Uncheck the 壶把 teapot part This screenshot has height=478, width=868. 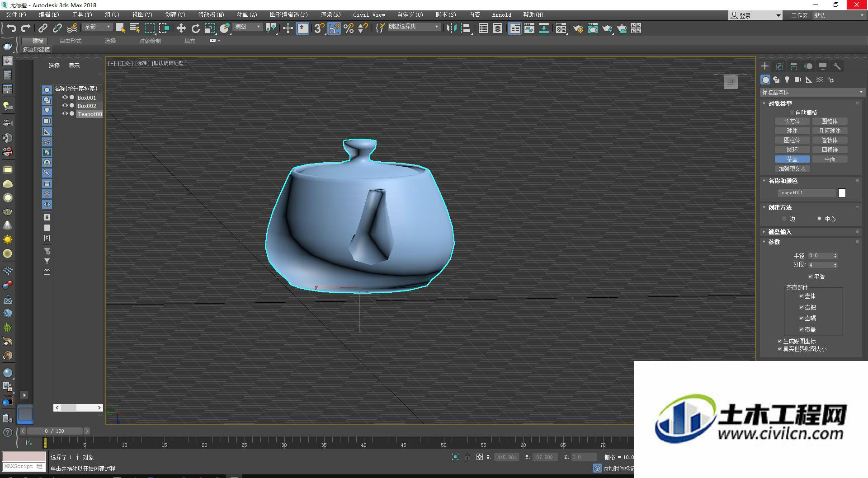click(x=802, y=307)
